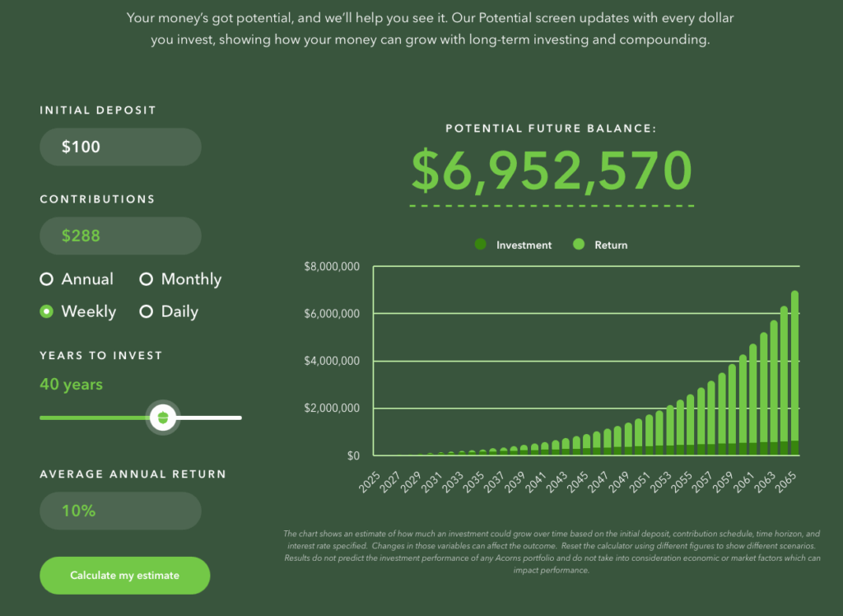Click the Contributions $288 field
The height and width of the screenshot is (616, 843).
120,236
